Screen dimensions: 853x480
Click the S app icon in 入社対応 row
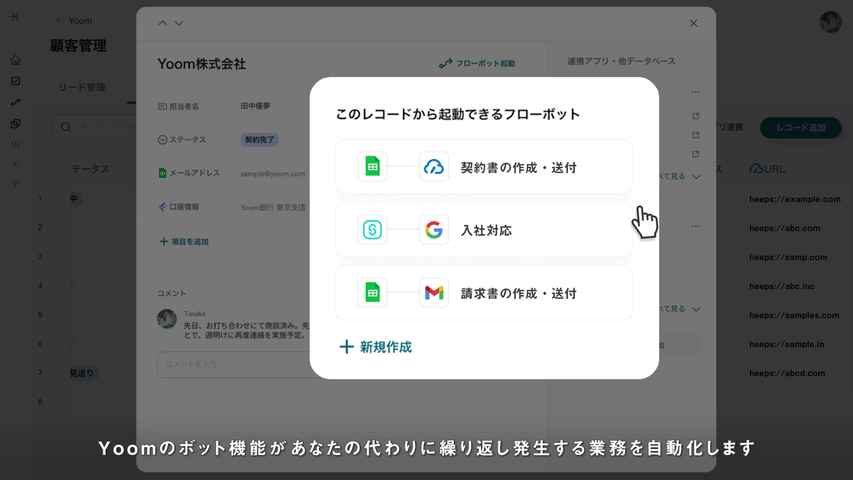click(372, 230)
